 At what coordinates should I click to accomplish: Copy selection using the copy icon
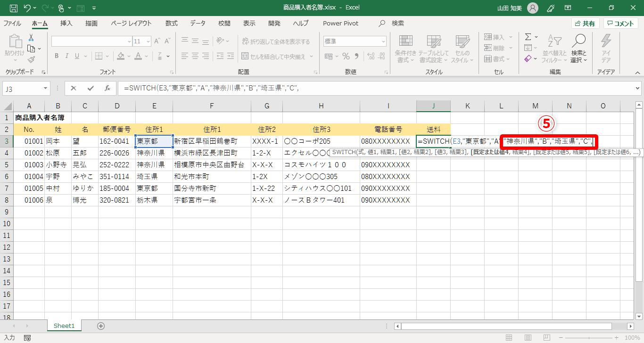tap(31, 49)
